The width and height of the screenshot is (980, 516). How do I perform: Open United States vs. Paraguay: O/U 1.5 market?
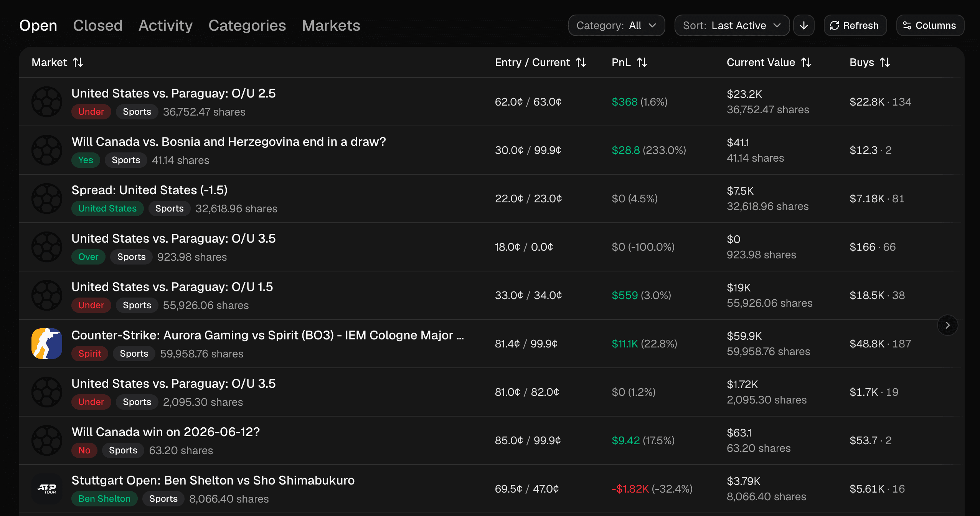pyautogui.click(x=172, y=287)
